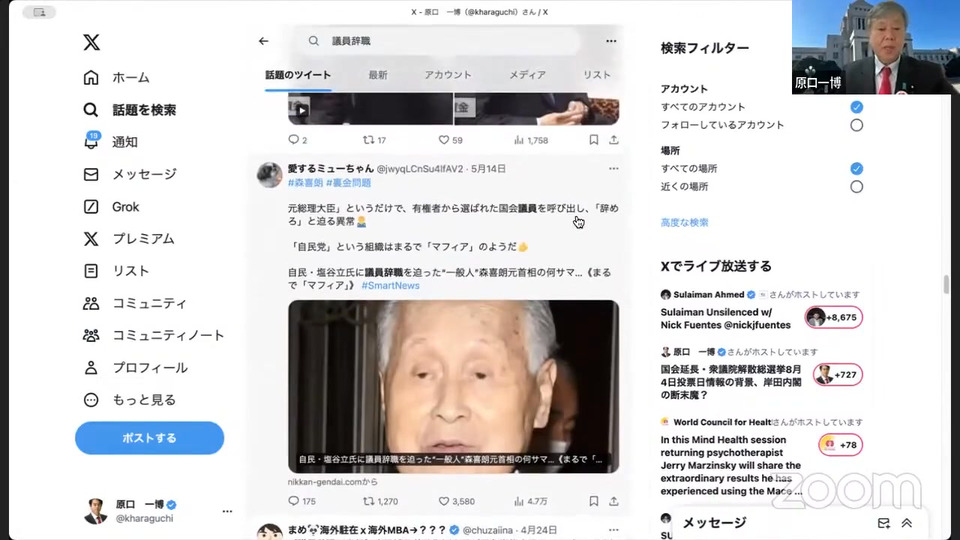Open Grok from sidebar

pyautogui.click(x=111, y=207)
